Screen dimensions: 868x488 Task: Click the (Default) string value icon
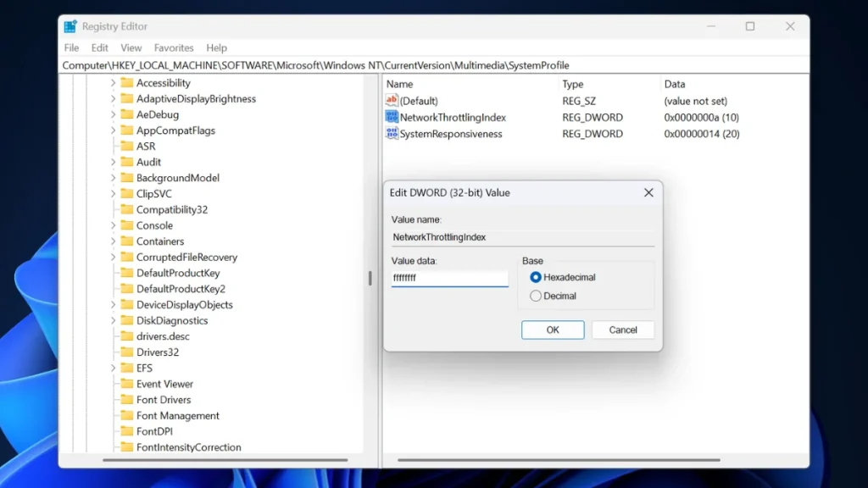392,100
